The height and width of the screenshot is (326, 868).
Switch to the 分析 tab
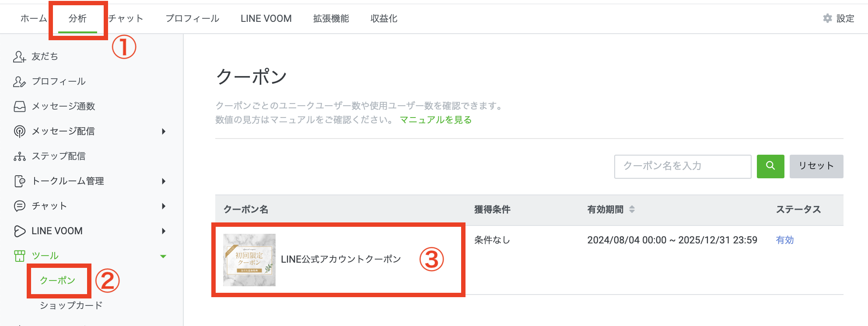click(x=77, y=18)
